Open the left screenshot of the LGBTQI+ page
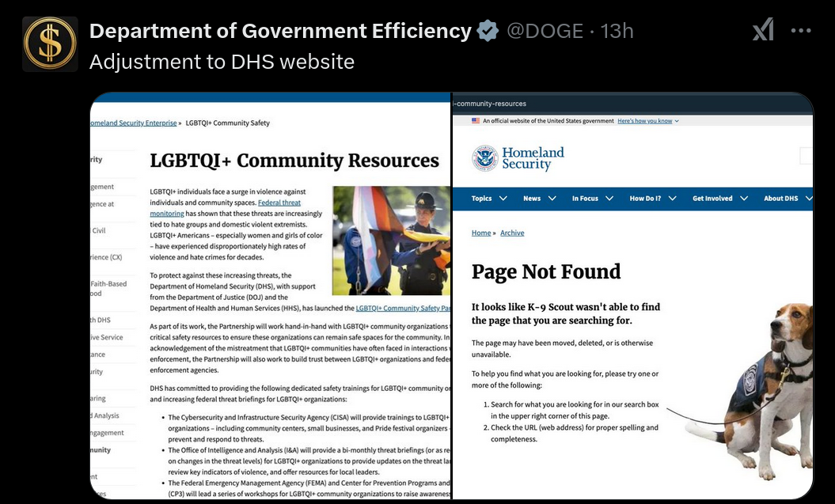This screenshot has width=835, height=504. tap(271, 296)
